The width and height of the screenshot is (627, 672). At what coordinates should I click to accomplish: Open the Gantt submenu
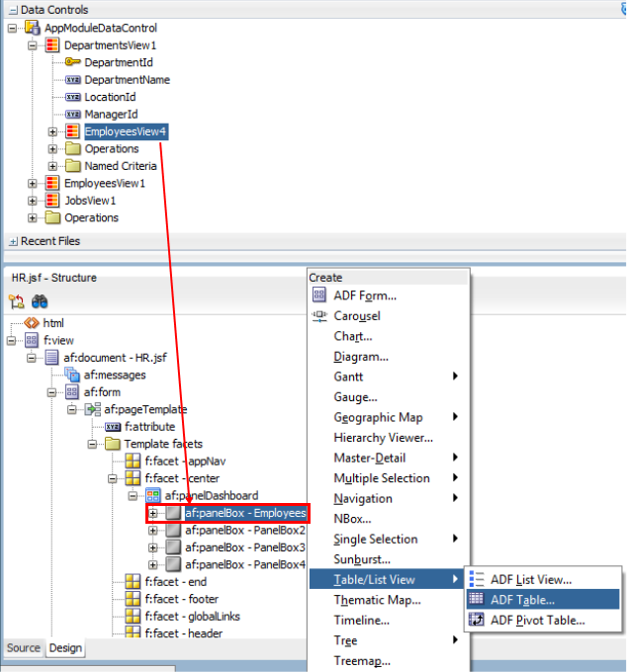389,377
